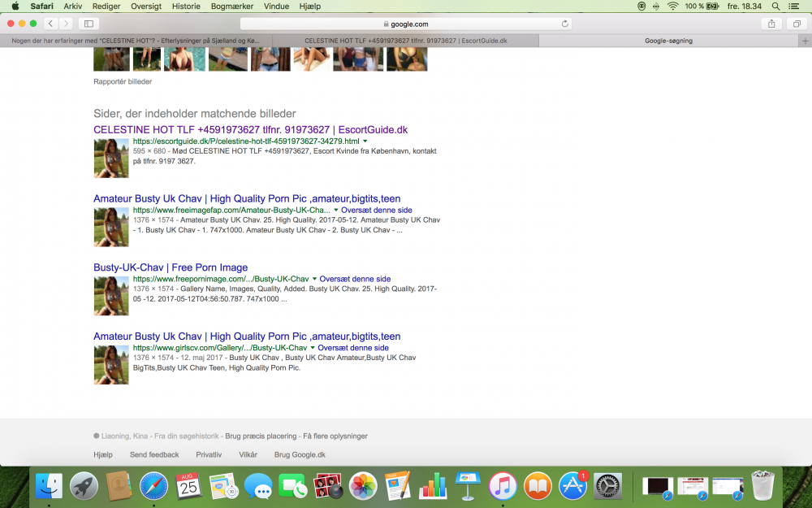Open the menu bar clock 'fre. 18.34'
812x508 pixels.
744,7
